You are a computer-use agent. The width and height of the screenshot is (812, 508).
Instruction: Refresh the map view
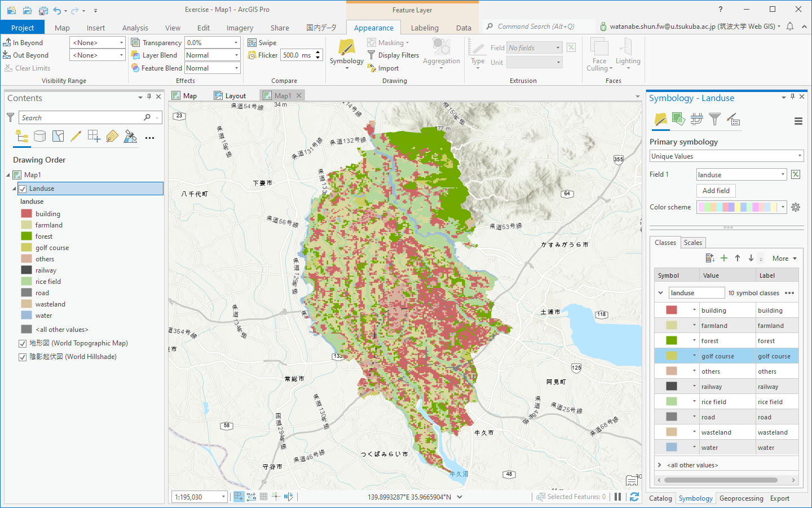[x=634, y=497]
